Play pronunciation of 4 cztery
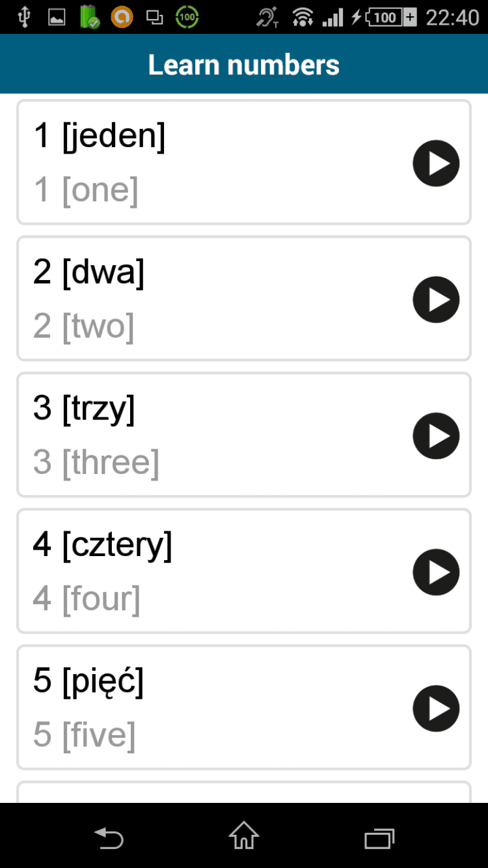This screenshot has height=868, width=488. tap(436, 572)
